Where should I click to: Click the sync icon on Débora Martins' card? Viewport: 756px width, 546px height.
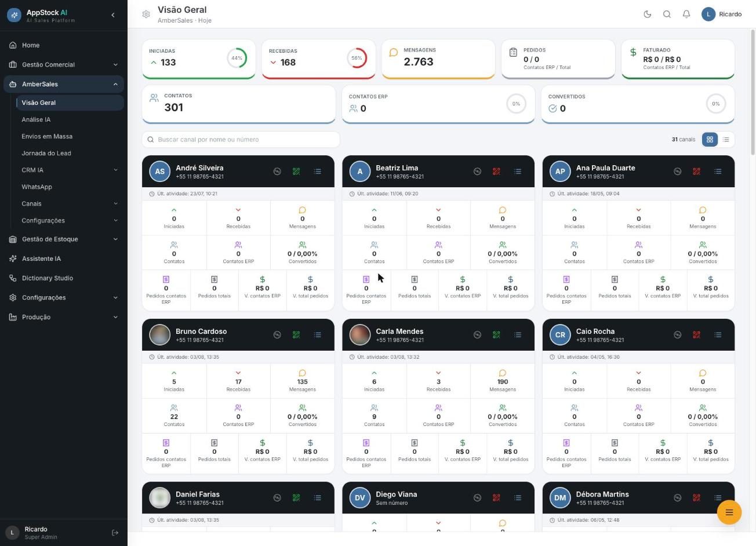pos(677,498)
